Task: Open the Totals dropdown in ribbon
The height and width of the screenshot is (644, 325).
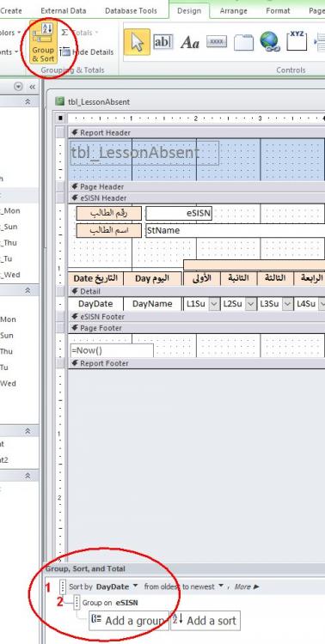Action: [x=80, y=33]
